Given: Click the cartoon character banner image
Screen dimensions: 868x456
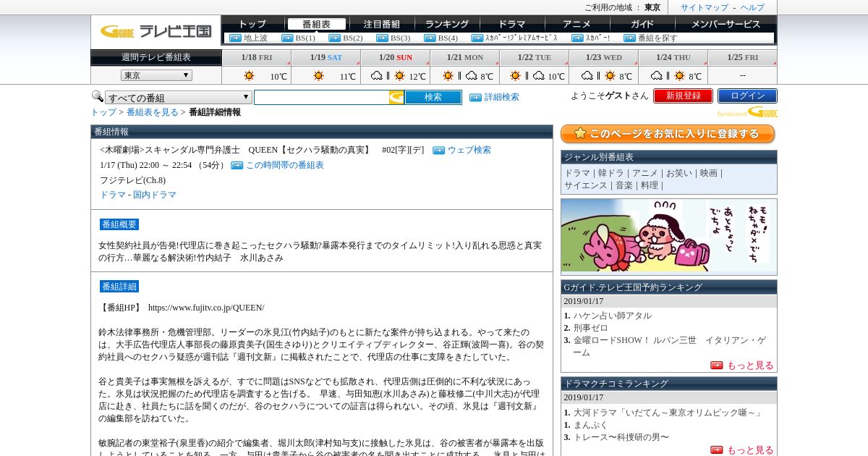Looking at the screenshot, I should 668,236.
